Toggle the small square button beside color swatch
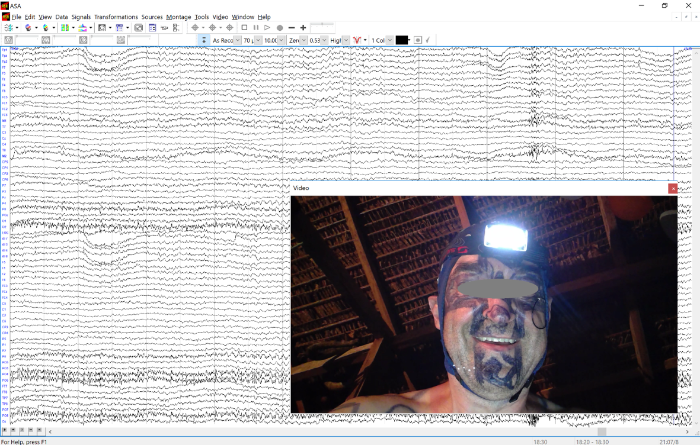This screenshot has height=445, width=700. coord(418,40)
